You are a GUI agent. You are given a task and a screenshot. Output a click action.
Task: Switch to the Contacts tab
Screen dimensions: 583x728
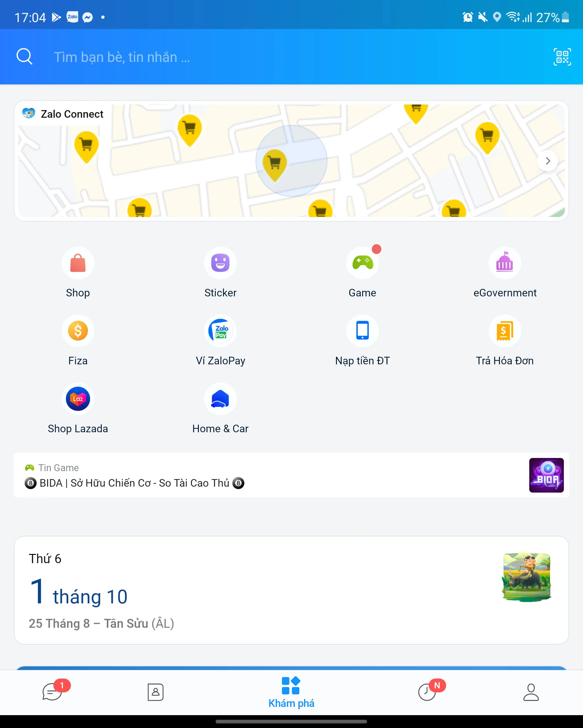[155, 692]
